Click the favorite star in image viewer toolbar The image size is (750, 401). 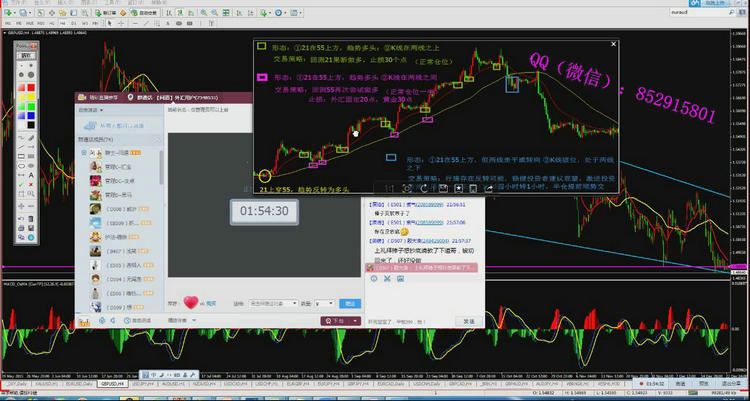[459, 189]
